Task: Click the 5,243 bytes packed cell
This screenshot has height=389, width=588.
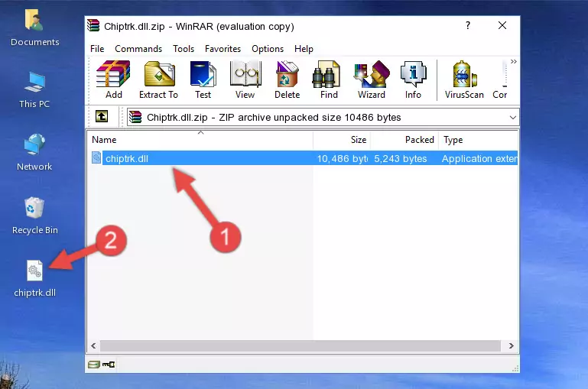Action: 400,158
